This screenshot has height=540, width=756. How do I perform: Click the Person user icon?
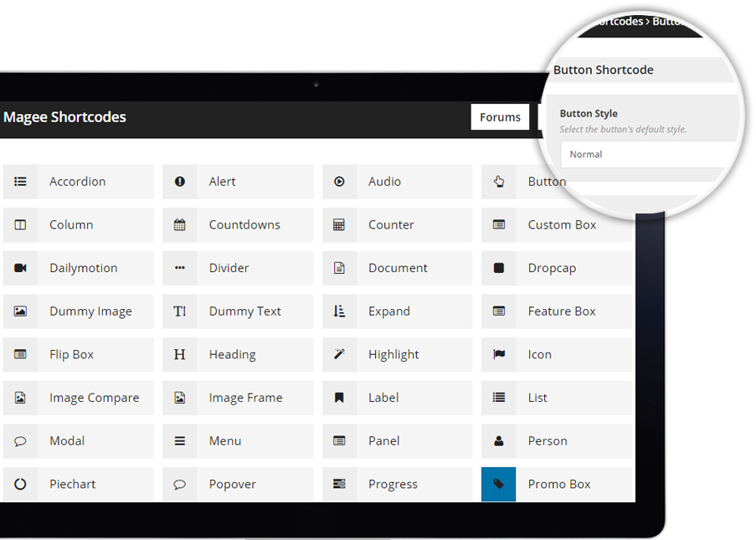click(x=499, y=440)
